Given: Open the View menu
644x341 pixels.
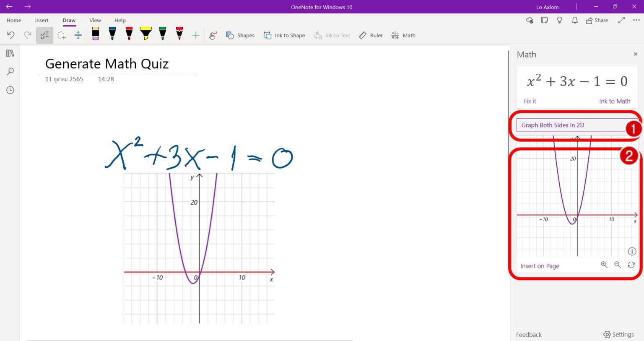Looking at the screenshot, I should tap(95, 20).
